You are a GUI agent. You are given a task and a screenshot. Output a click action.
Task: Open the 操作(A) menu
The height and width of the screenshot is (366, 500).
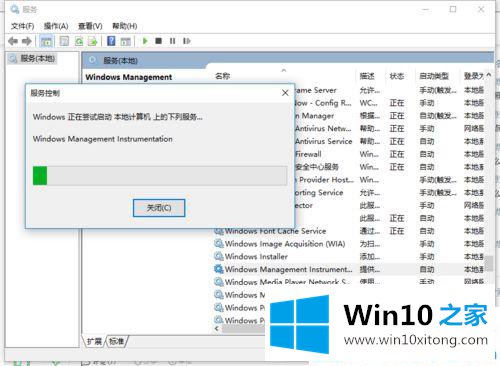point(56,26)
